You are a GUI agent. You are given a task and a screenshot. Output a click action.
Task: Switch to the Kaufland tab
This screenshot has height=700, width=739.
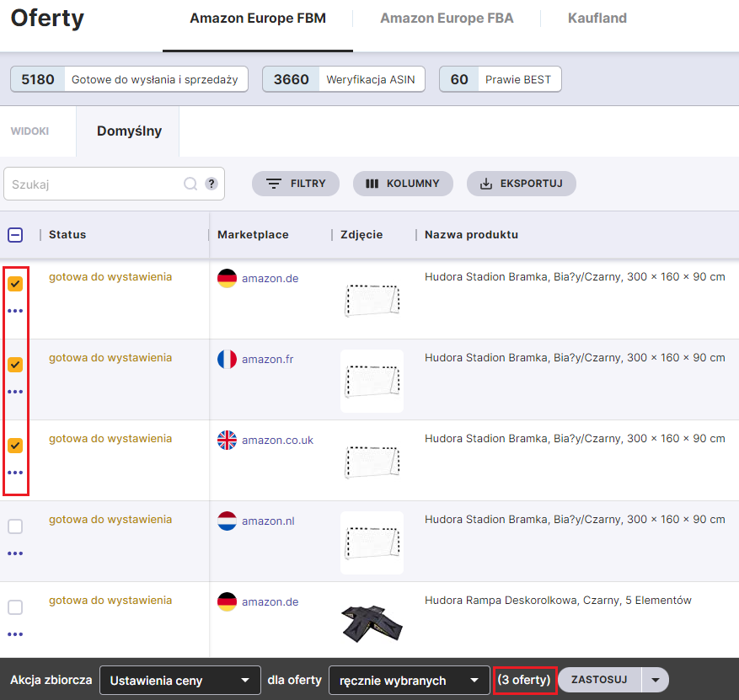[597, 19]
